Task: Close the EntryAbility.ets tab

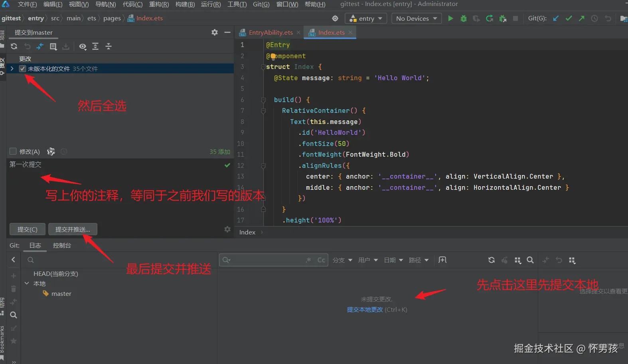Action: tap(298, 33)
